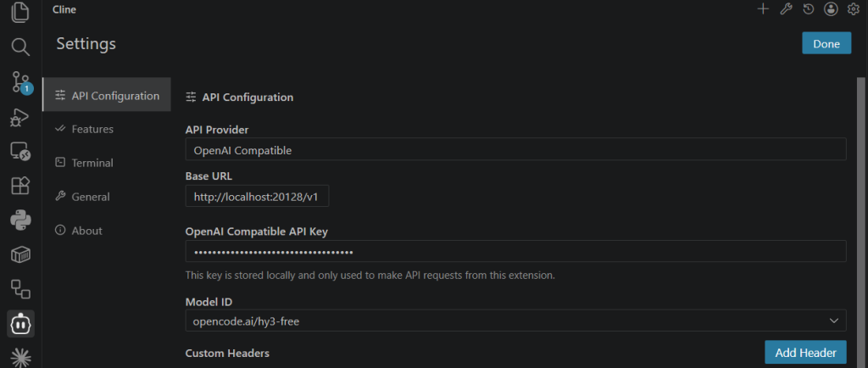The image size is (868, 368).
Task: Open Cline task history icon
Action: [x=808, y=8]
